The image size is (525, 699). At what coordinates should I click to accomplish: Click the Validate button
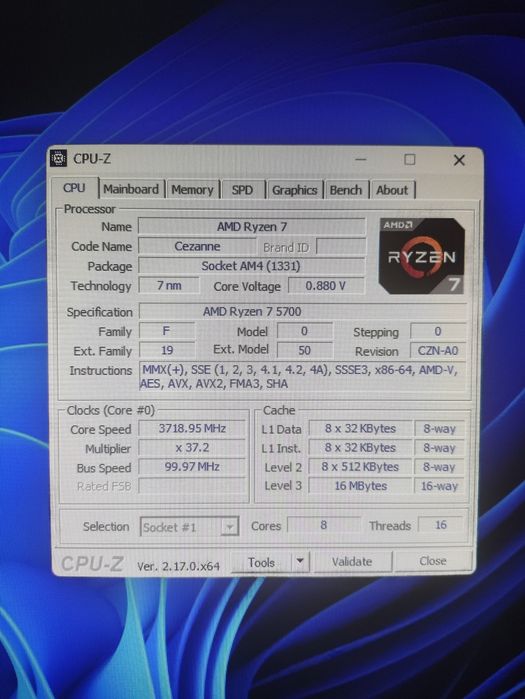click(x=352, y=561)
